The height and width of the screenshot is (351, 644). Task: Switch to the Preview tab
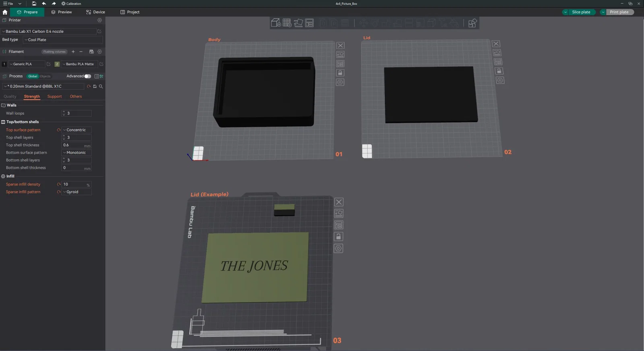pos(62,12)
